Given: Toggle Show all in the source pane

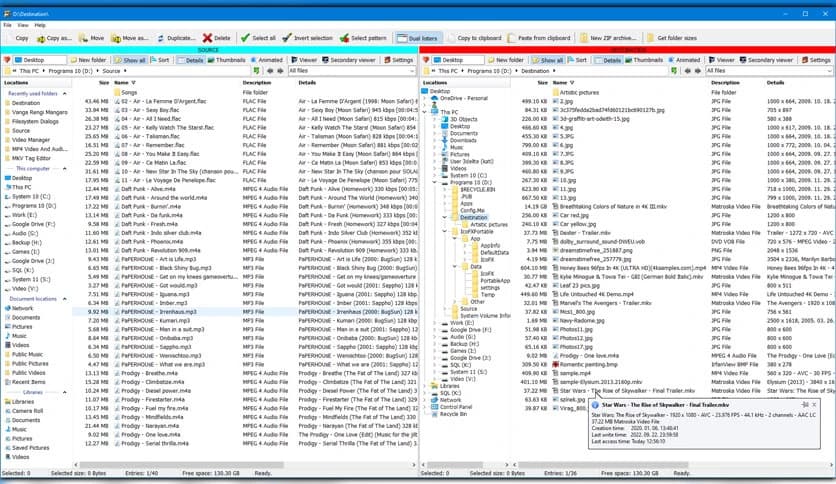Looking at the screenshot, I should 128,60.
